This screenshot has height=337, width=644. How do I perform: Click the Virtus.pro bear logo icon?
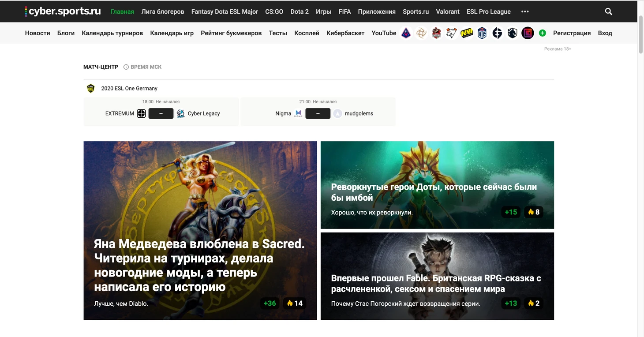pos(451,33)
